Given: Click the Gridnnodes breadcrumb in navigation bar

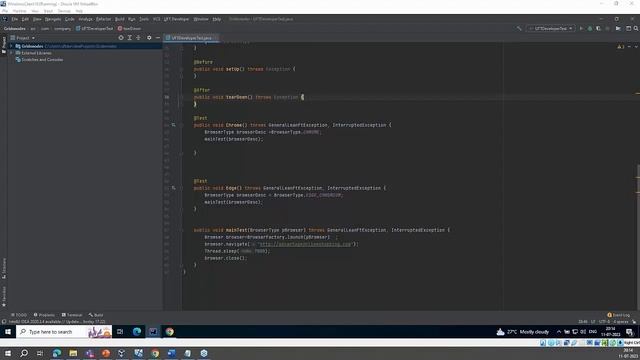Looking at the screenshot, I should point(15,29).
